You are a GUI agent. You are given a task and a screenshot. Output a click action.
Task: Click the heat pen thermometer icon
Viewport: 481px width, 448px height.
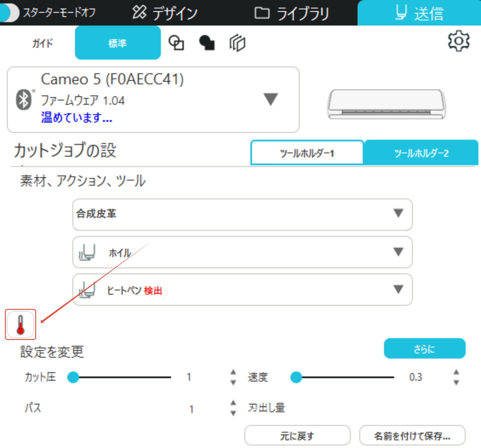coord(21,324)
